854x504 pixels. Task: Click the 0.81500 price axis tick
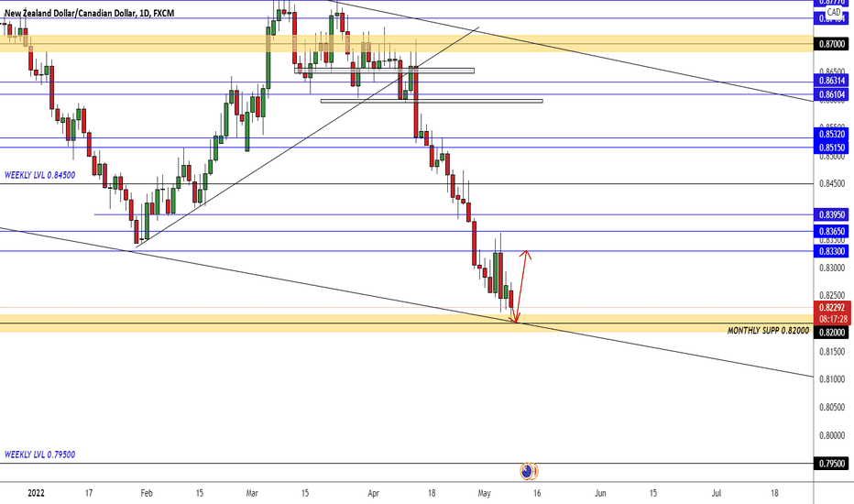tap(832, 352)
